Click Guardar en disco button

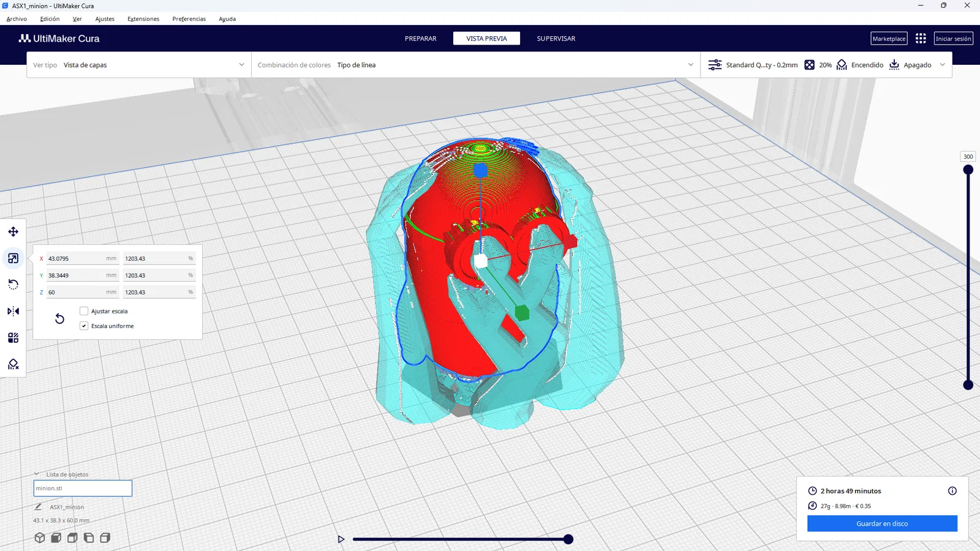tap(882, 523)
